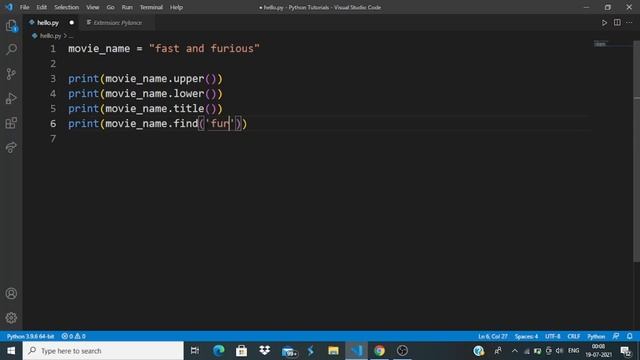Click hello.py in the breadcrumb
The width and height of the screenshot is (640, 360).
coord(50,36)
